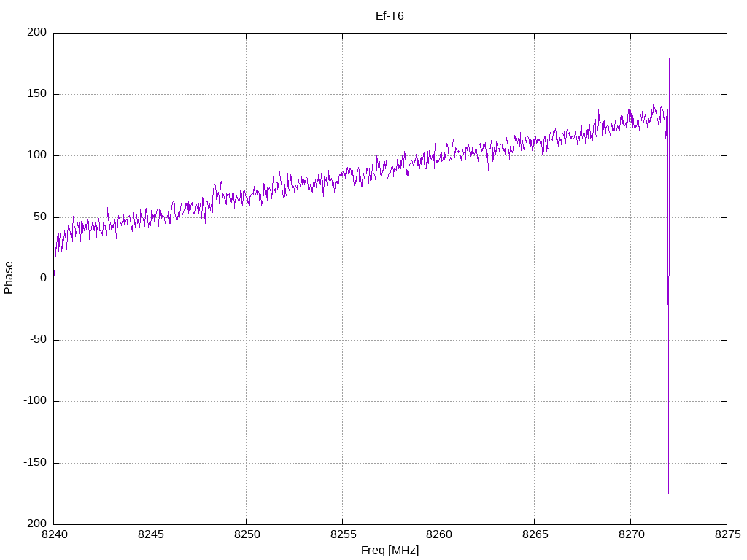Click the Phase y-axis label
The image size is (747, 560).
[9, 278]
